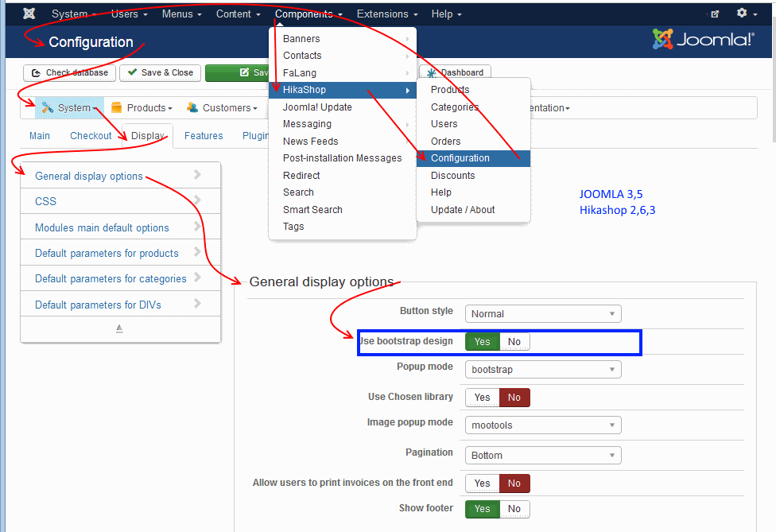Choose Update / About in the HikaShop submenu
The image size is (776, 532).
click(474, 209)
